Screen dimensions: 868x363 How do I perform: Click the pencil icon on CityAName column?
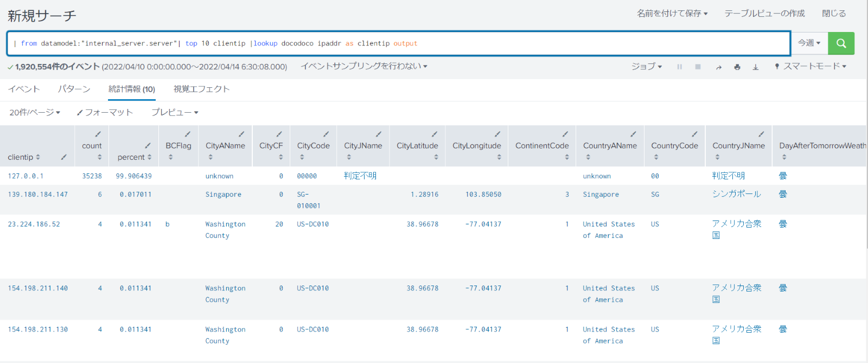241,134
